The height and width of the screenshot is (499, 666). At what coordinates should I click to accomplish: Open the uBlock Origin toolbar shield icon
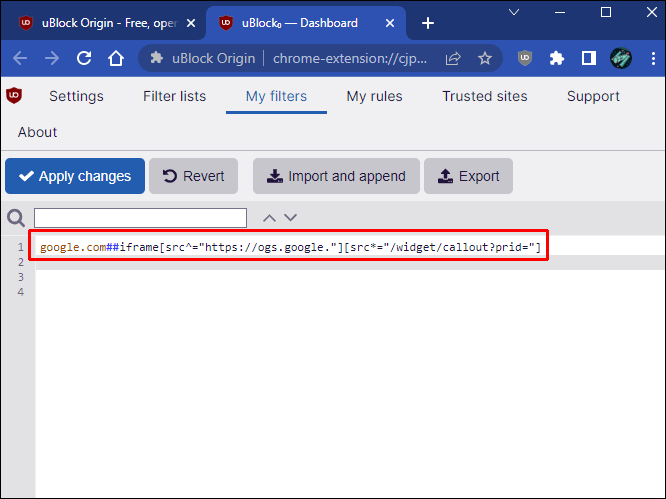(x=525, y=58)
